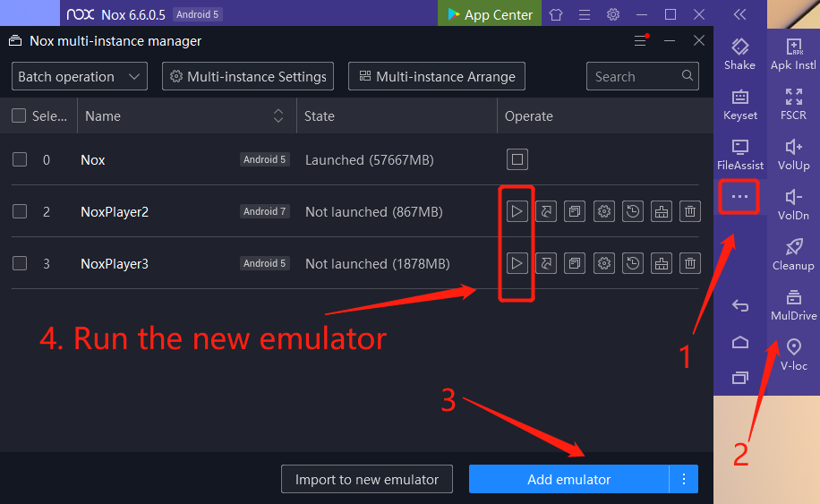Click 'Launched (57667MB)' state text
This screenshot has height=504, width=820.
click(x=370, y=160)
